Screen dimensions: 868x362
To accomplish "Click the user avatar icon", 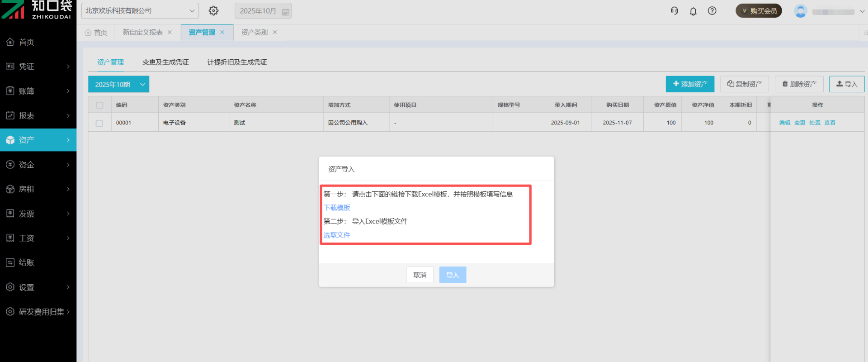I will coord(800,11).
